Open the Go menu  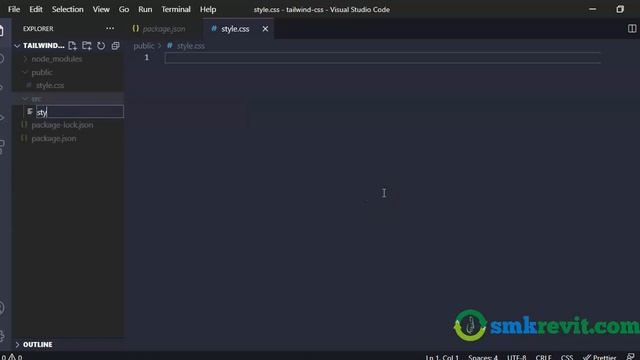(x=124, y=9)
